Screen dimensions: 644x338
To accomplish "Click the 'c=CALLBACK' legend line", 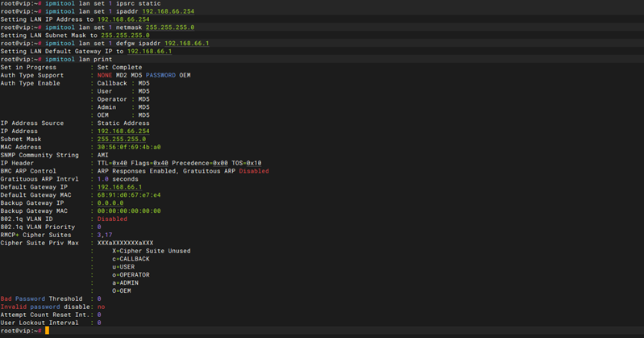I will 131,259.
